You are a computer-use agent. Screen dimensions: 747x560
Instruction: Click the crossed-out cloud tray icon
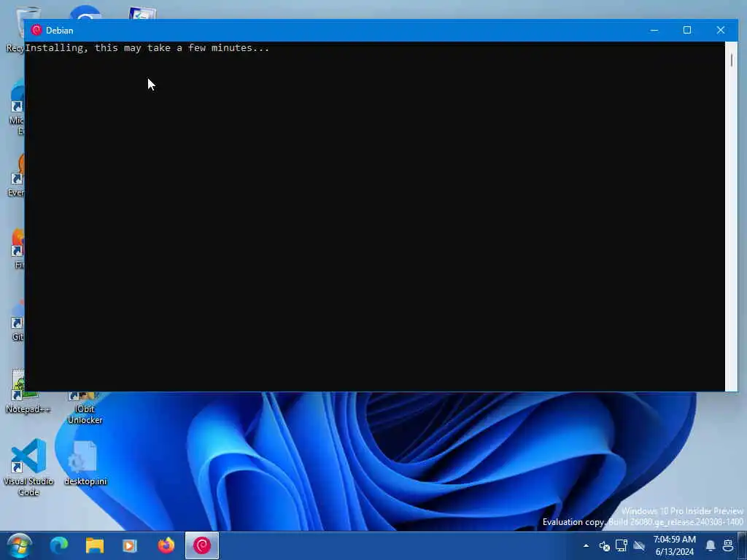click(x=639, y=545)
